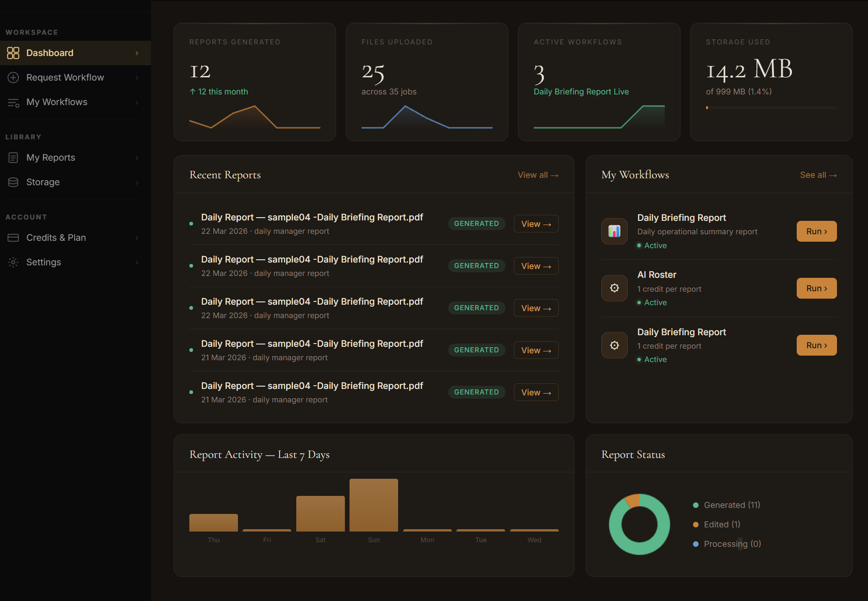Open View all recent reports
Viewport: 868px width, 601px height.
537,175
